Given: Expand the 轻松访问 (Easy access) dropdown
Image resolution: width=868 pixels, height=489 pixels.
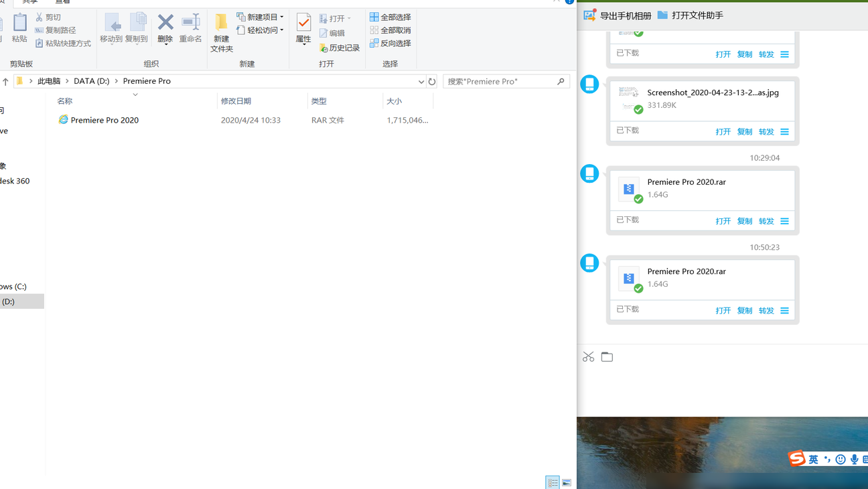Looking at the screenshot, I should tap(282, 30).
